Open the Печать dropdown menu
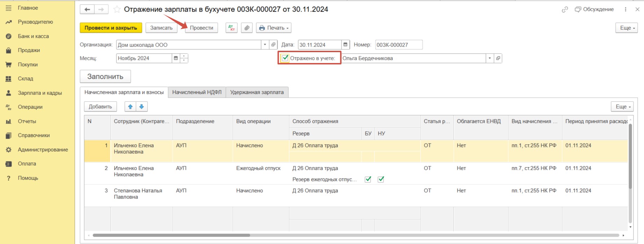Screen dimensions: 644x244 click(274, 28)
